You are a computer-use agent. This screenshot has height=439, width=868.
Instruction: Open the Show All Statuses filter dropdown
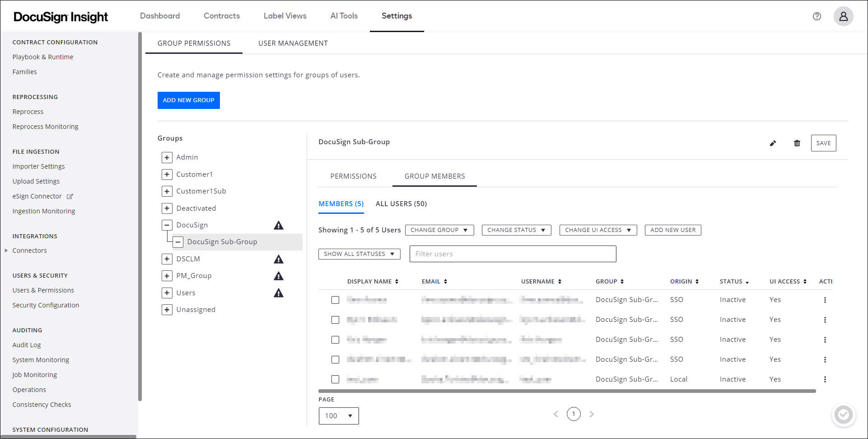point(359,254)
